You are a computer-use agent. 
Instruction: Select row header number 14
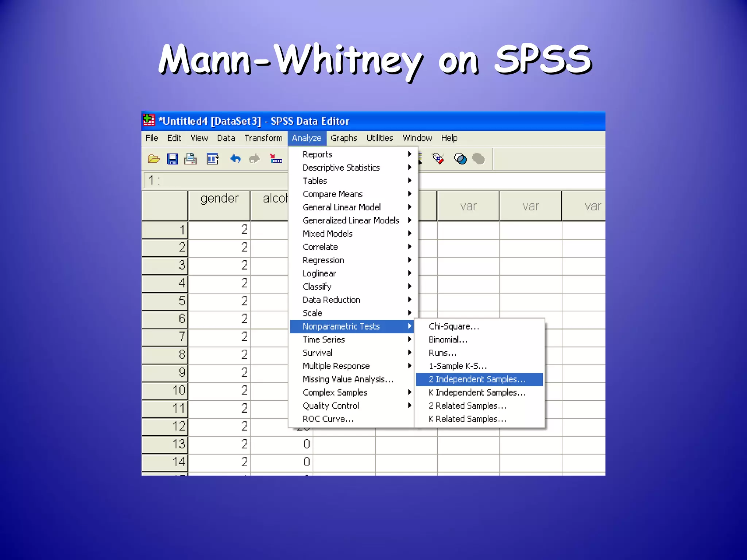pyautogui.click(x=165, y=462)
